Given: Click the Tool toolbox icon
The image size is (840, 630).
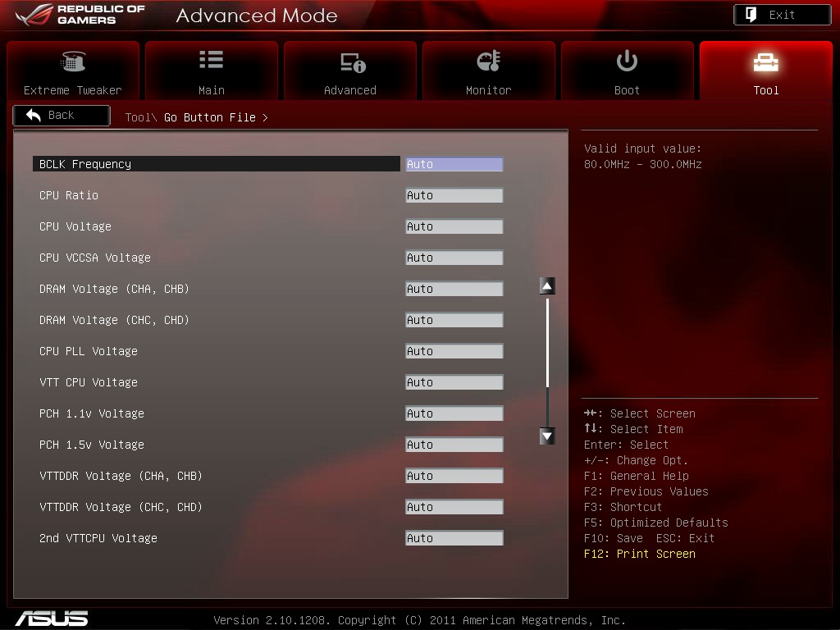Looking at the screenshot, I should (x=766, y=62).
